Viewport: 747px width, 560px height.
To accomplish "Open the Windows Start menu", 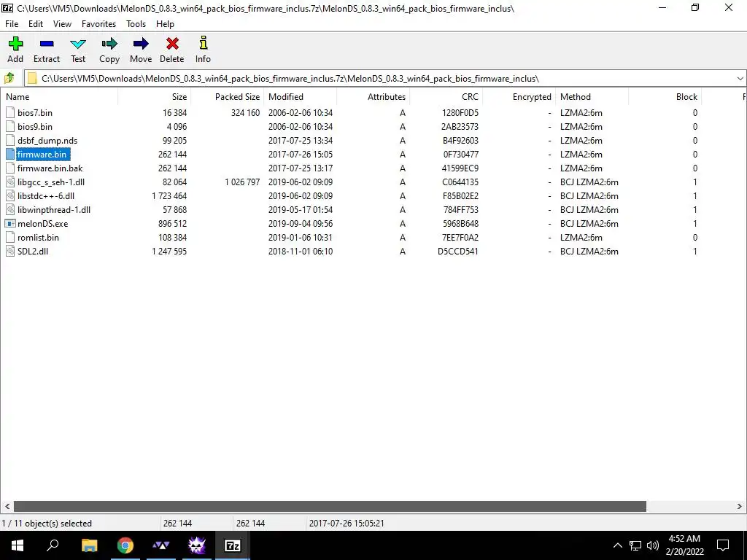I will coord(18,545).
